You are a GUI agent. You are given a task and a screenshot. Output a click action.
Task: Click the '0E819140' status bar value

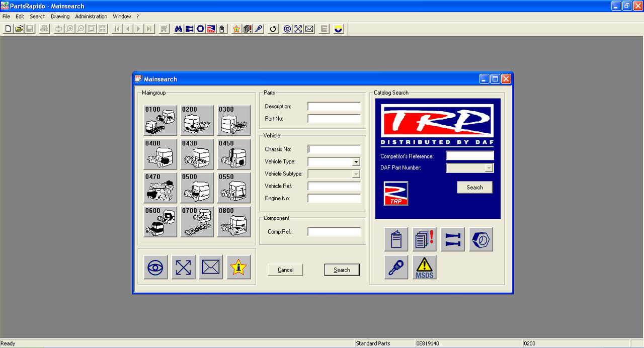428,343
